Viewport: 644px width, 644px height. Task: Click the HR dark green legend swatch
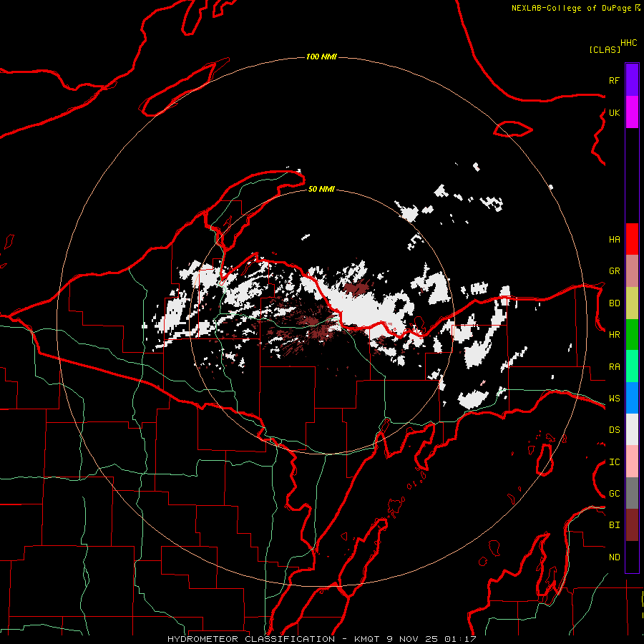[x=632, y=335]
